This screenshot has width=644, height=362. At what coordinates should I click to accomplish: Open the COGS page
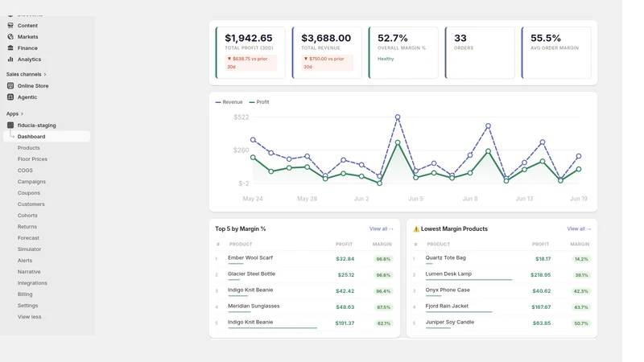click(25, 171)
